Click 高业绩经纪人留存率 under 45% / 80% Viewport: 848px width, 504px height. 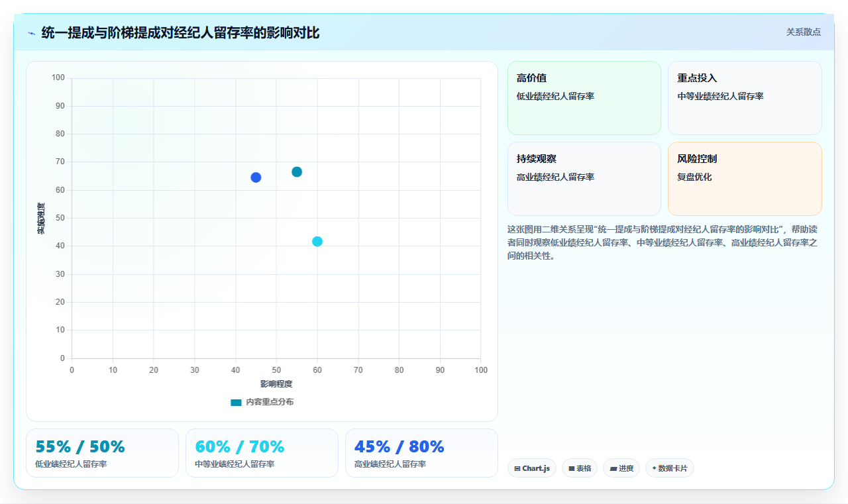(x=390, y=464)
